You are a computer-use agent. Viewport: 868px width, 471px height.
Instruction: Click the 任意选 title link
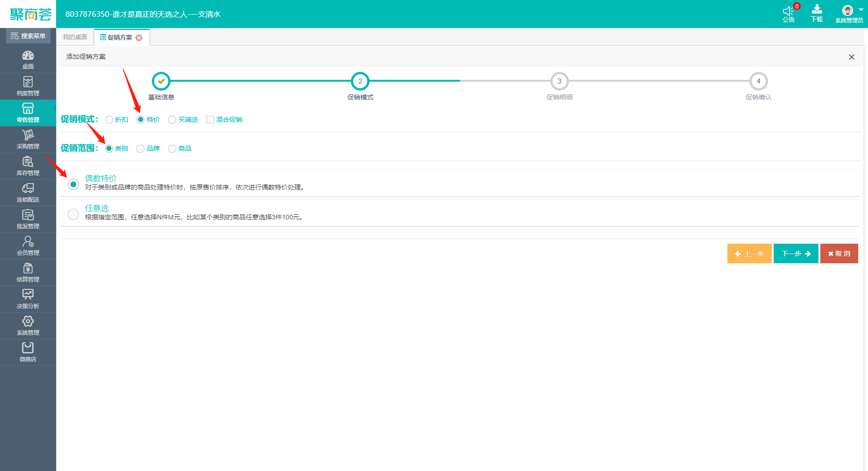pos(97,208)
